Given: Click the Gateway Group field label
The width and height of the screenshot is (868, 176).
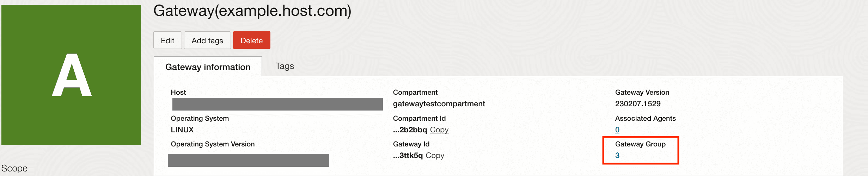Looking at the screenshot, I should pos(640,144).
